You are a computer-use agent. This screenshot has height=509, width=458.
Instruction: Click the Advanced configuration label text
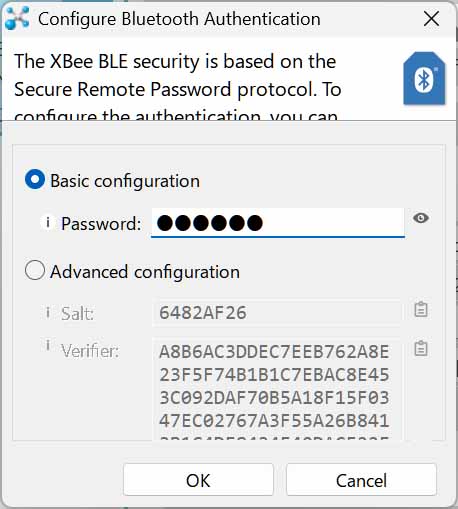[x=145, y=272]
